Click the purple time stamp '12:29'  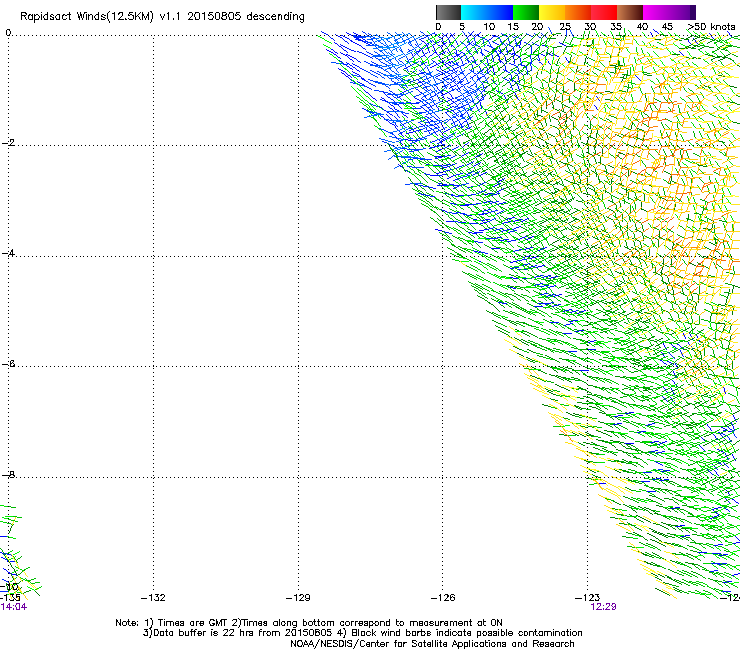point(603,607)
